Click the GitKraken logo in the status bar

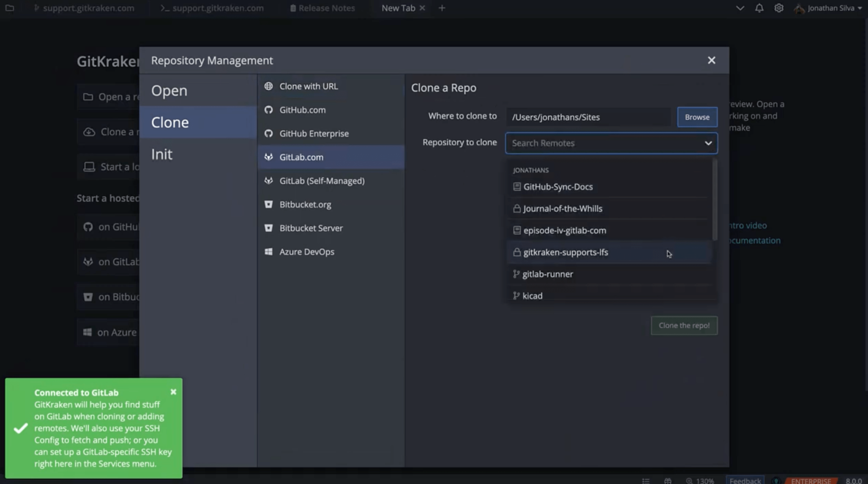click(776, 481)
